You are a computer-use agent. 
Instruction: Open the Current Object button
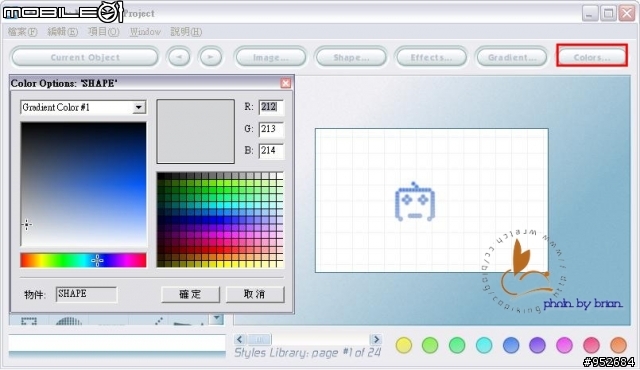pyautogui.click(x=85, y=57)
